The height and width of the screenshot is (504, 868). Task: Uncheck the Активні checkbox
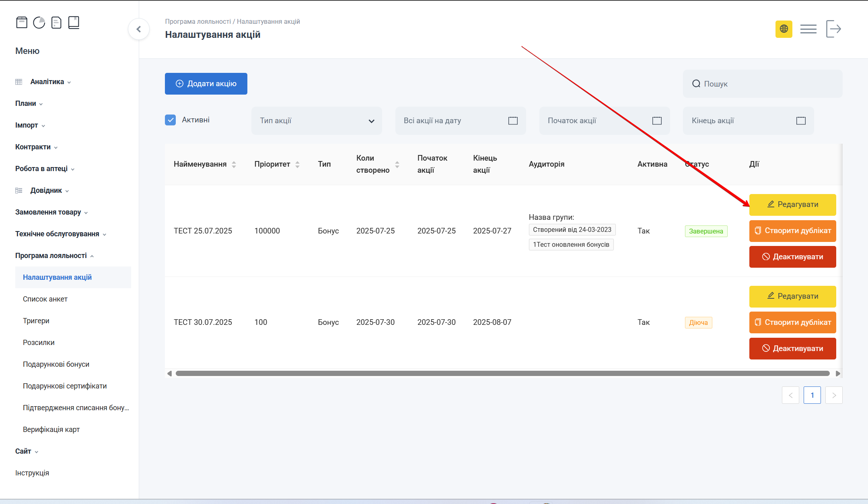tap(171, 120)
